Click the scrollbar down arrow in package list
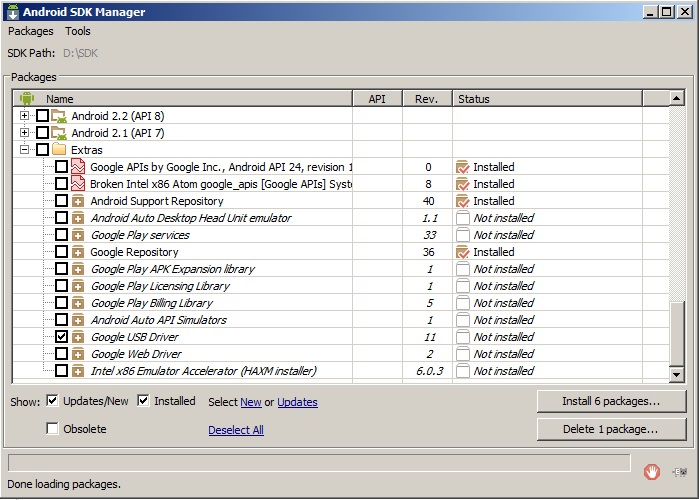This screenshot has width=699, height=500. (676, 373)
